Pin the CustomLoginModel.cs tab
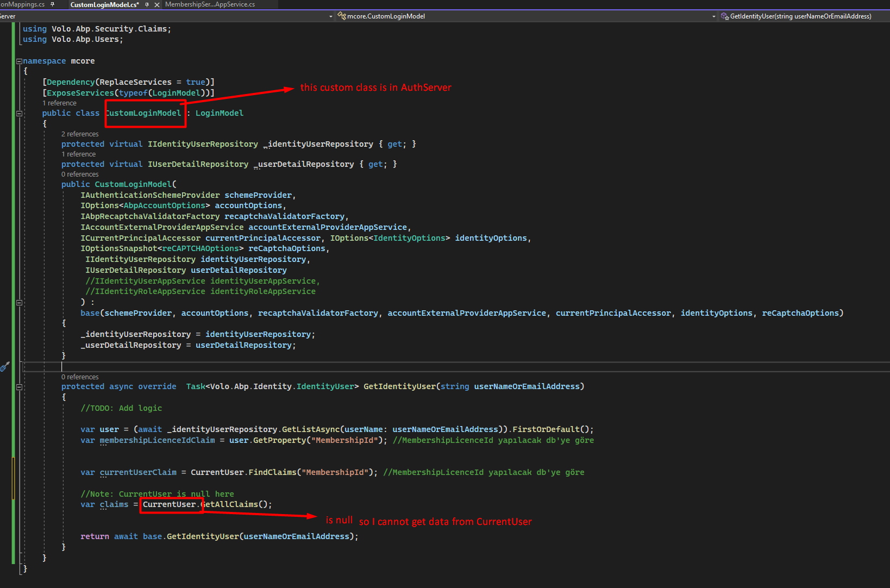Viewport: 890px width, 588px height. click(147, 5)
